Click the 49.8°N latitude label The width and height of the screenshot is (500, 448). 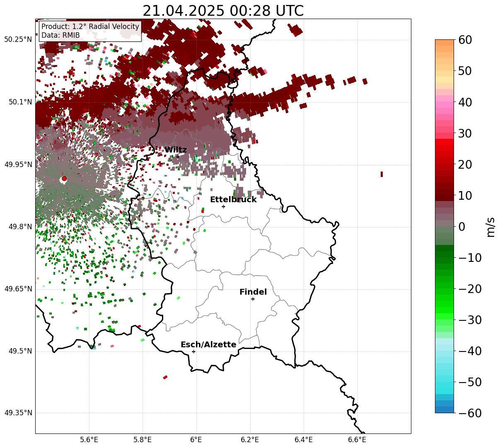click(20, 227)
